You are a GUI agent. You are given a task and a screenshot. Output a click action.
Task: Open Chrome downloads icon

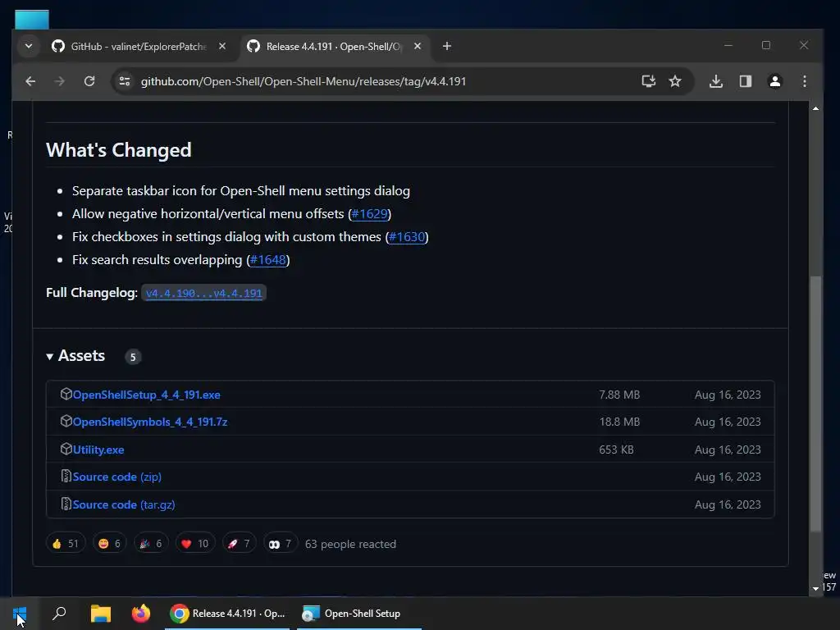click(x=715, y=81)
